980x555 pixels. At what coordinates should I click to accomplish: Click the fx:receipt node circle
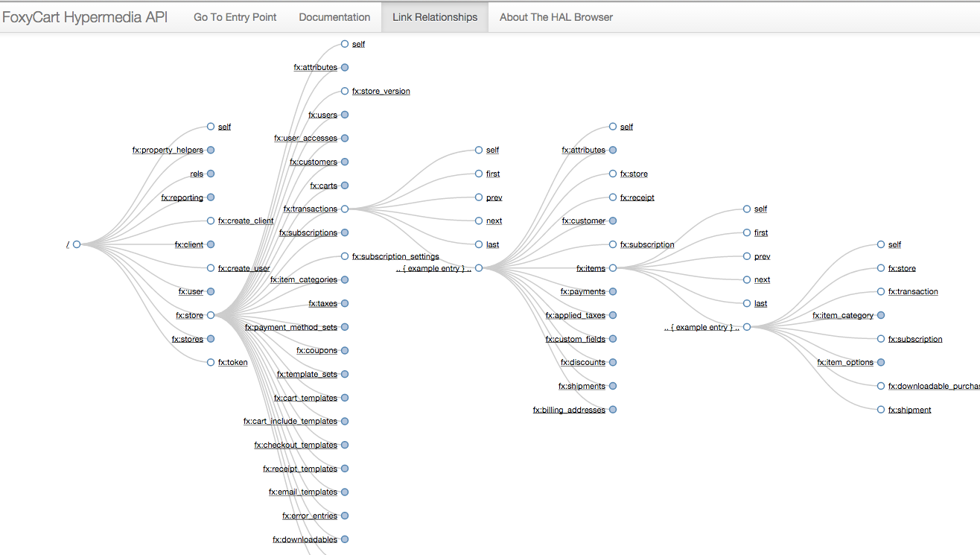pyautogui.click(x=613, y=197)
